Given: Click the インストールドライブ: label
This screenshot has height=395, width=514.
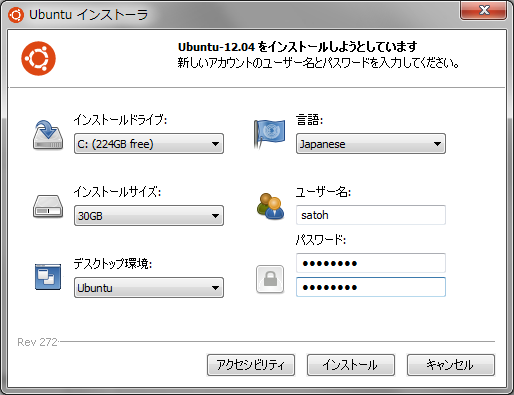Looking at the screenshot, I should pos(120,120).
